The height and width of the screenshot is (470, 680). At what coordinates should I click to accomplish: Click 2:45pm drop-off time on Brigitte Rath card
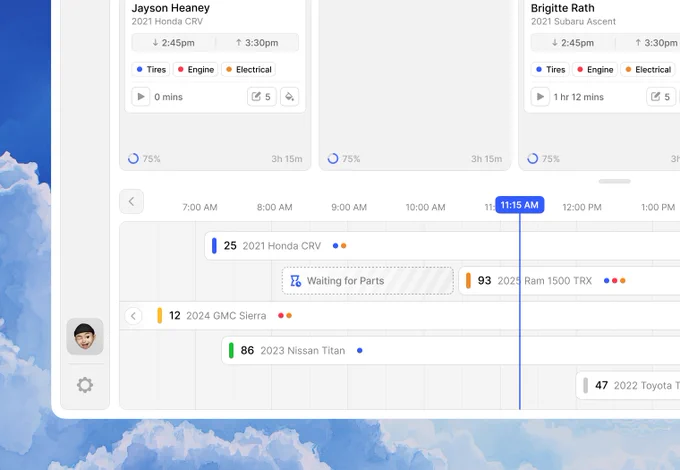click(573, 43)
